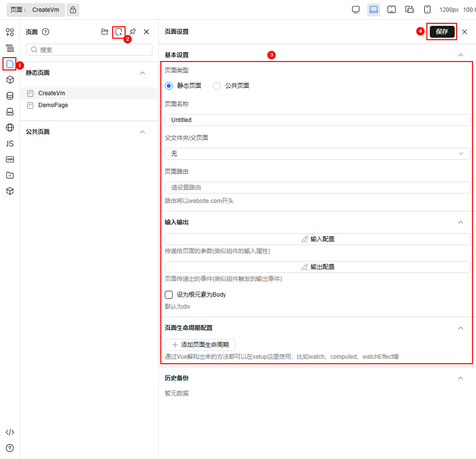Open the internationalization globe panel
Image resolution: width=476 pixels, height=459 pixels.
[x=9, y=128]
